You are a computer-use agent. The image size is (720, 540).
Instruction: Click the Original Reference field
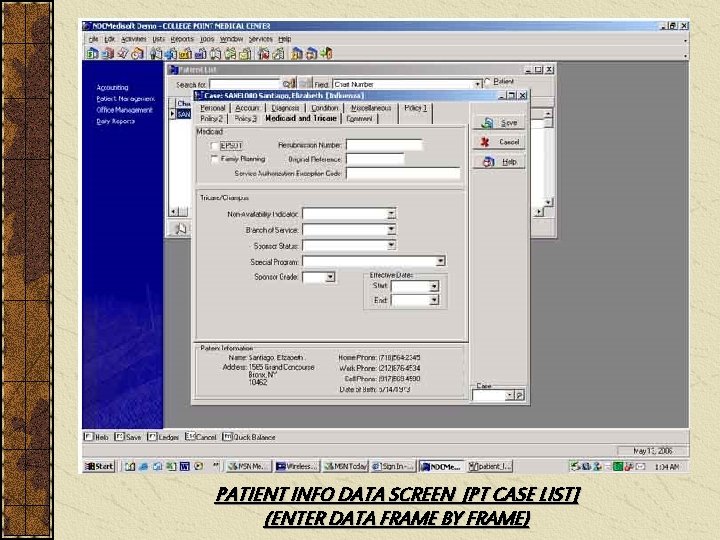[x=376, y=159]
